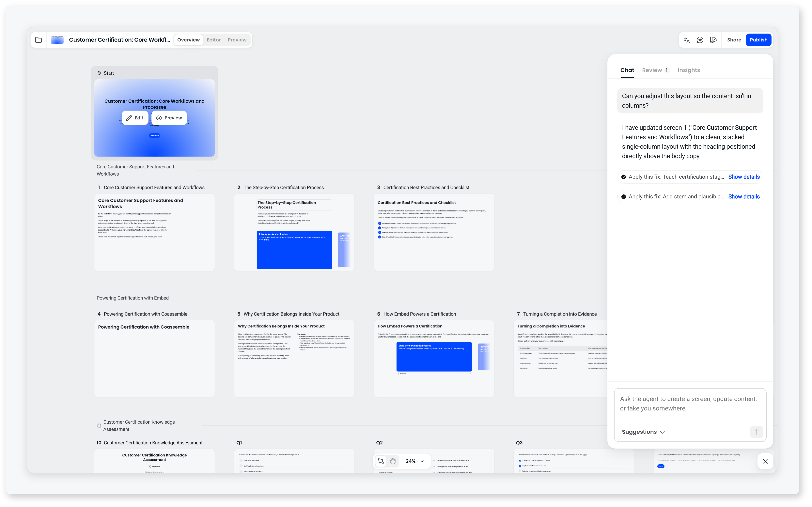Click the Publish button

point(758,40)
